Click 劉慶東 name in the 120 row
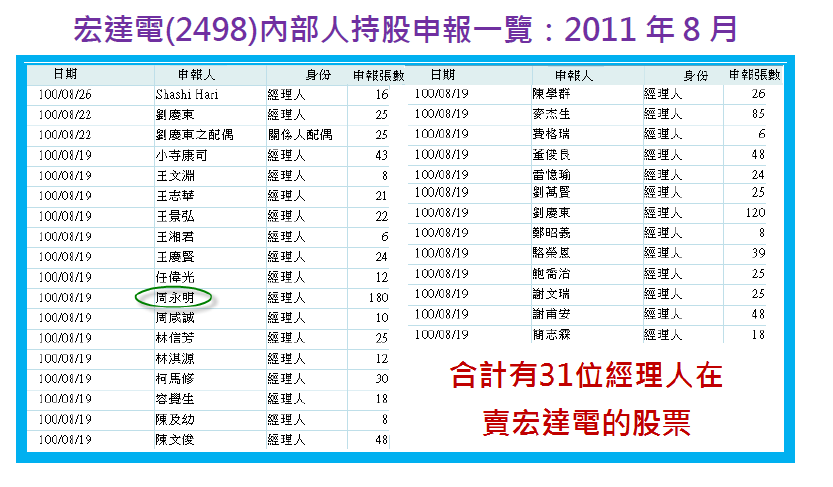The height and width of the screenshot is (487, 833). (x=551, y=213)
